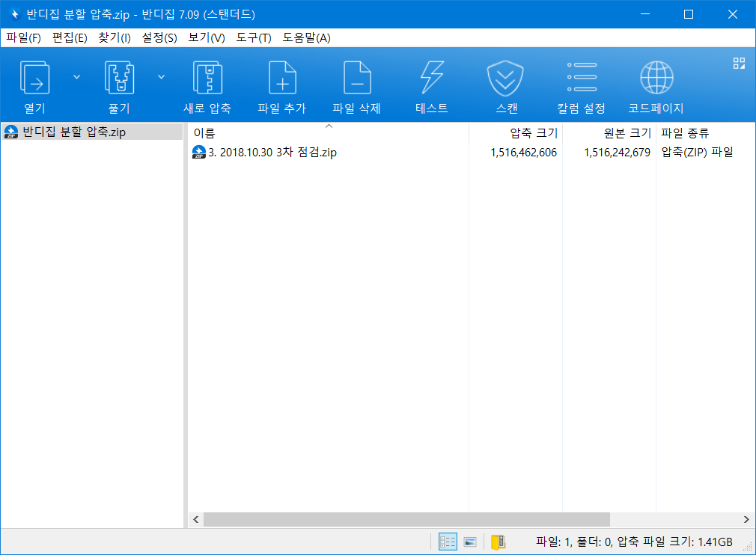The image size is (756, 555).
Task: Click the New Archive (새로 압축) icon
Action: pos(207,78)
